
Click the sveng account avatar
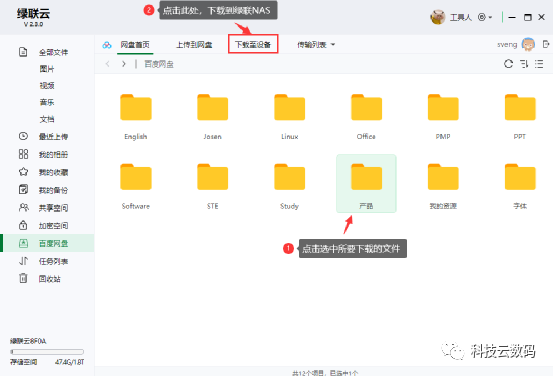[x=528, y=44]
